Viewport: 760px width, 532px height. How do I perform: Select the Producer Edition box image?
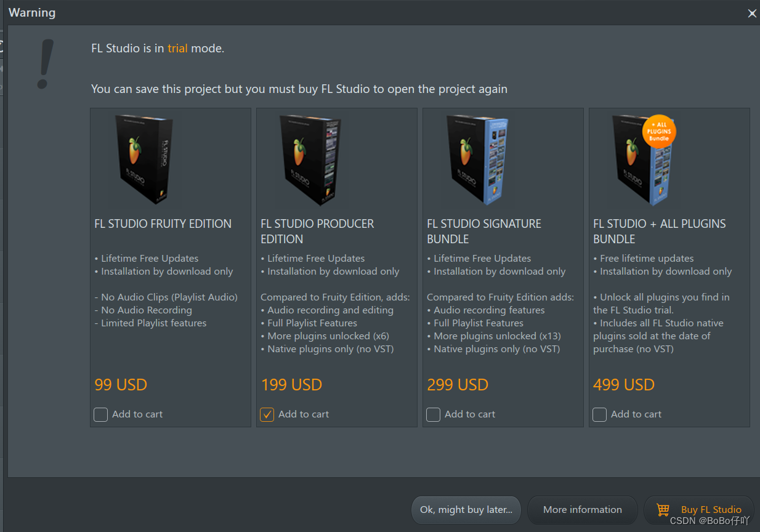(310, 159)
